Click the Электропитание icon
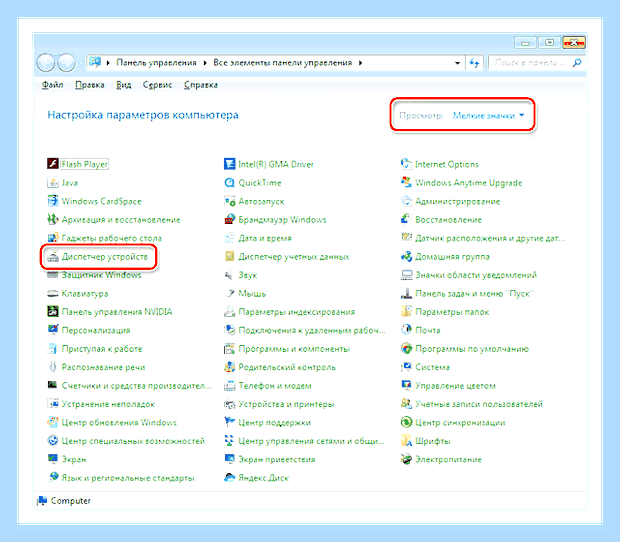This screenshot has height=542, width=620. [406, 459]
